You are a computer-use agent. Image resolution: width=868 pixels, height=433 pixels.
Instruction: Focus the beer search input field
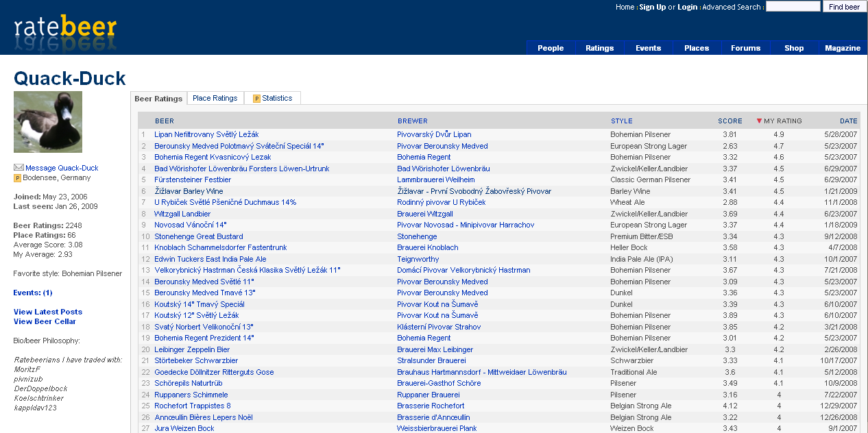[x=793, y=6]
